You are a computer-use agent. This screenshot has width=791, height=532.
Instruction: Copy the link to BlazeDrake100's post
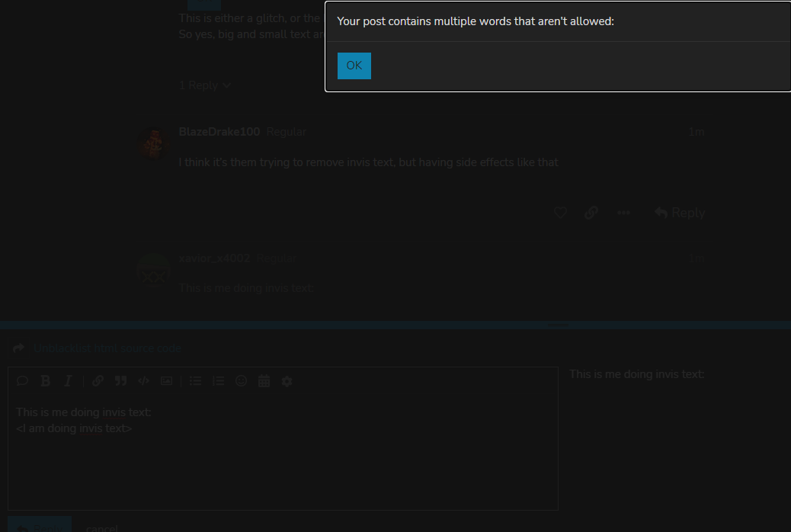(x=591, y=213)
